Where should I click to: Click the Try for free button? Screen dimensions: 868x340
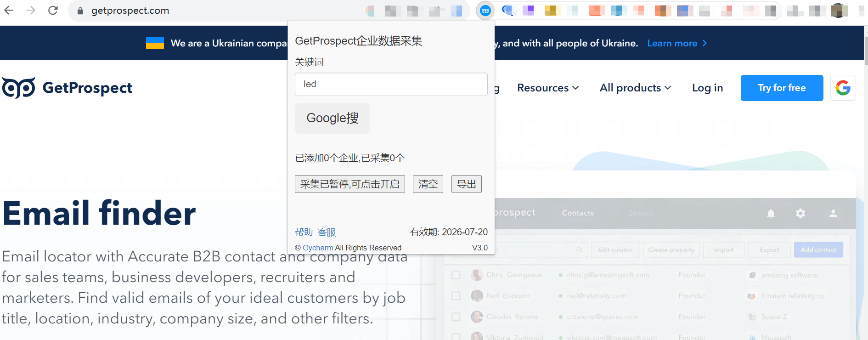pos(782,88)
